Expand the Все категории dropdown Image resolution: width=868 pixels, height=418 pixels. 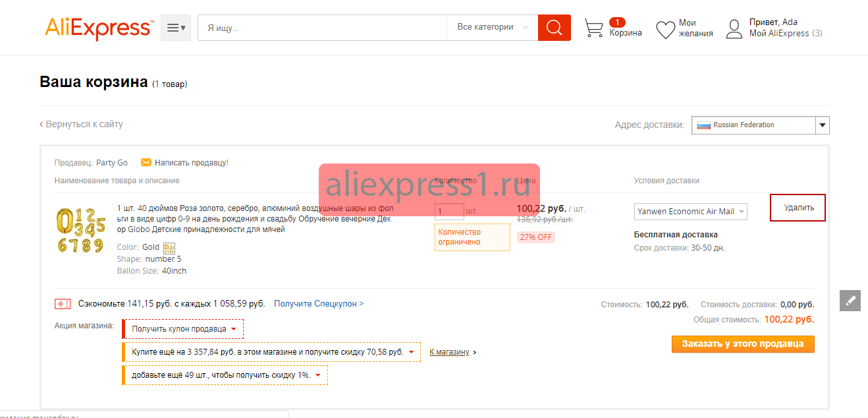pos(492,28)
